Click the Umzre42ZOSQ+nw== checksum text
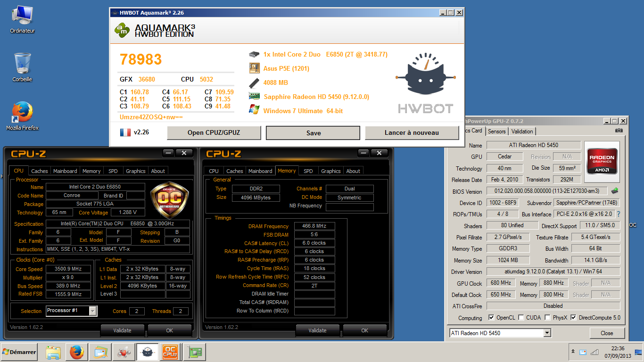Viewport: 644px width, 362px height. (151, 116)
